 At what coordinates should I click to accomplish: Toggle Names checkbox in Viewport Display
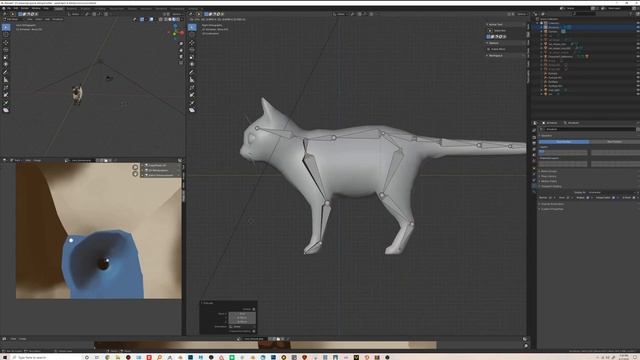tap(551, 198)
